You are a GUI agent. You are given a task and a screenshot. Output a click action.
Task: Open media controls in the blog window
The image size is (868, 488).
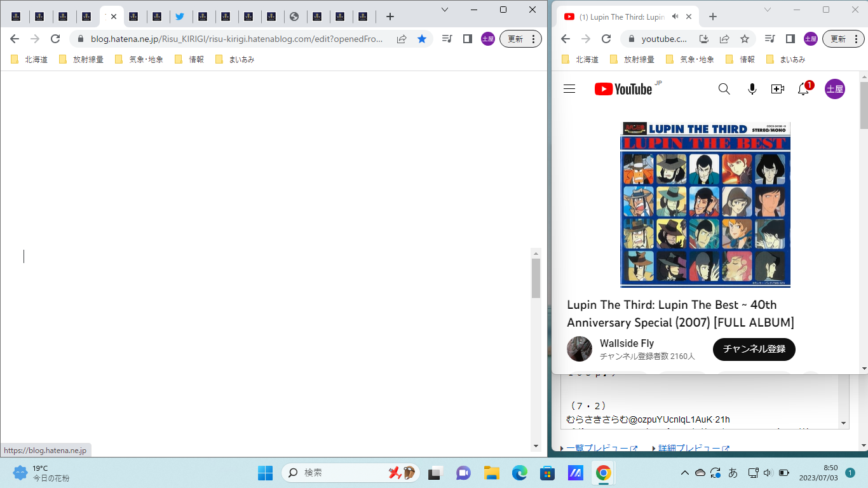pyautogui.click(x=447, y=39)
